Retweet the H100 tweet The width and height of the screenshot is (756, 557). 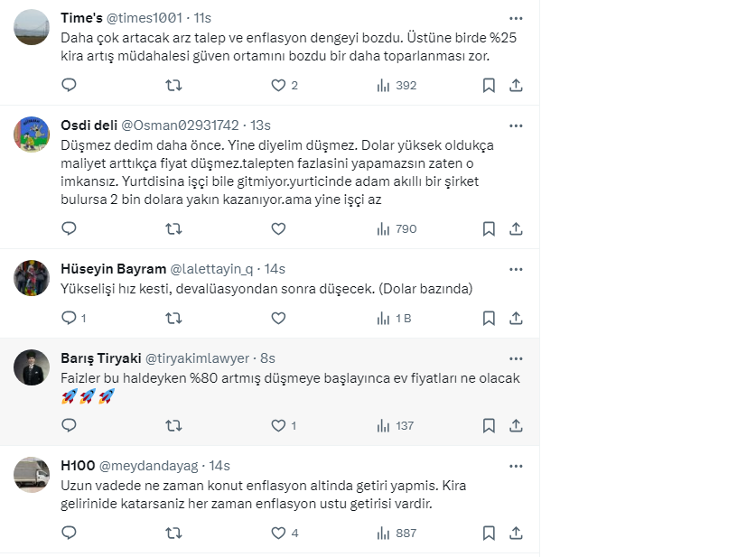pyautogui.click(x=174, y=534)
